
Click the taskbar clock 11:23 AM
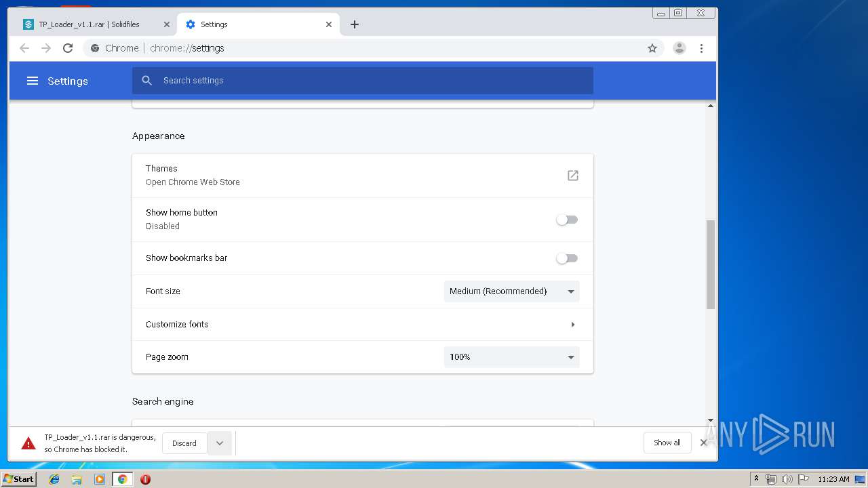point(833,479)
